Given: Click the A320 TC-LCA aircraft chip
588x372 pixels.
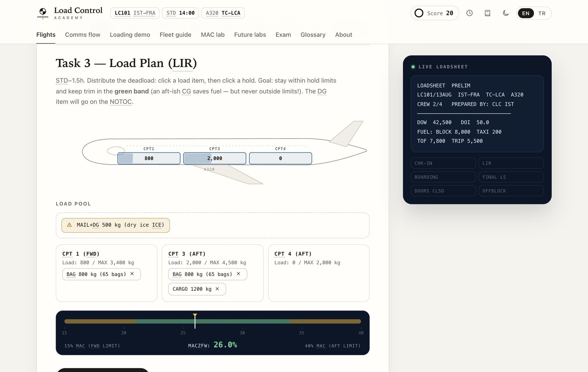Looking at the screenshot, I should point(223,13).
